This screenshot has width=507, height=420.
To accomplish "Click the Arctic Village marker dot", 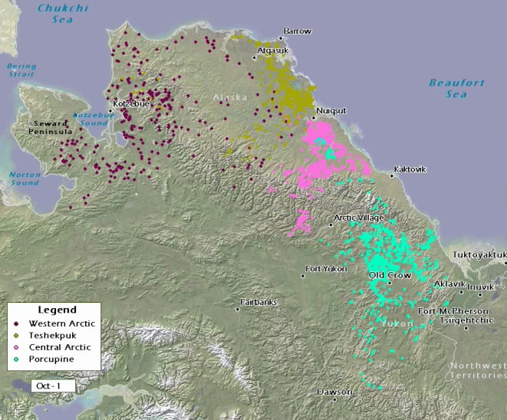I will coord(331,225).
